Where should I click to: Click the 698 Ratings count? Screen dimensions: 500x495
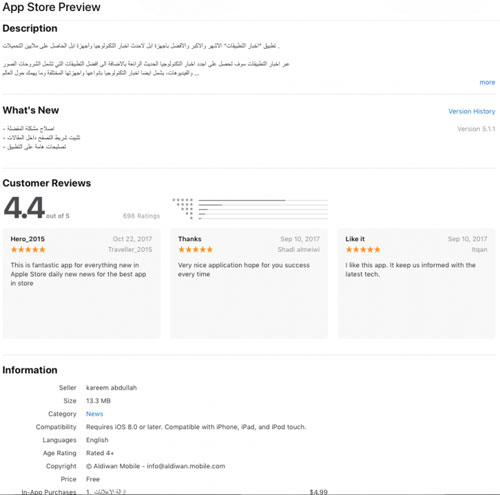(141, 216)
